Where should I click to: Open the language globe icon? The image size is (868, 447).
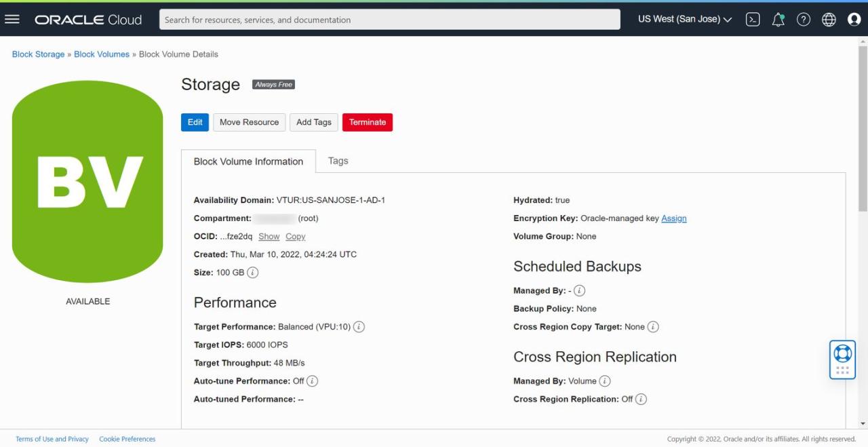tap(829, 20)
